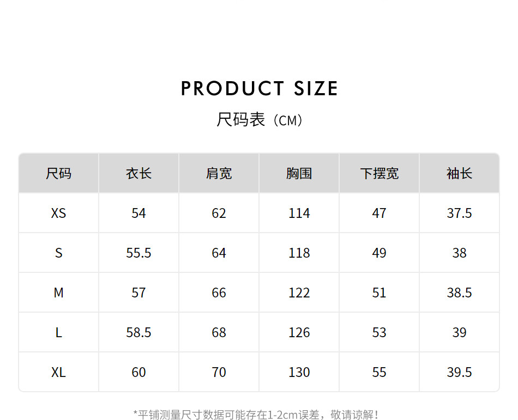Click the 37.5 sleeve length cell

click(459, 213)
